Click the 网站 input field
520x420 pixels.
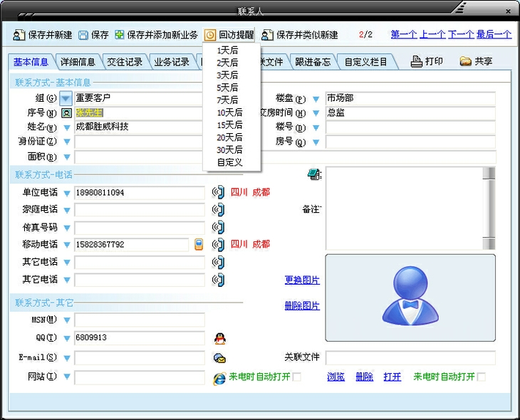[140, 377]
